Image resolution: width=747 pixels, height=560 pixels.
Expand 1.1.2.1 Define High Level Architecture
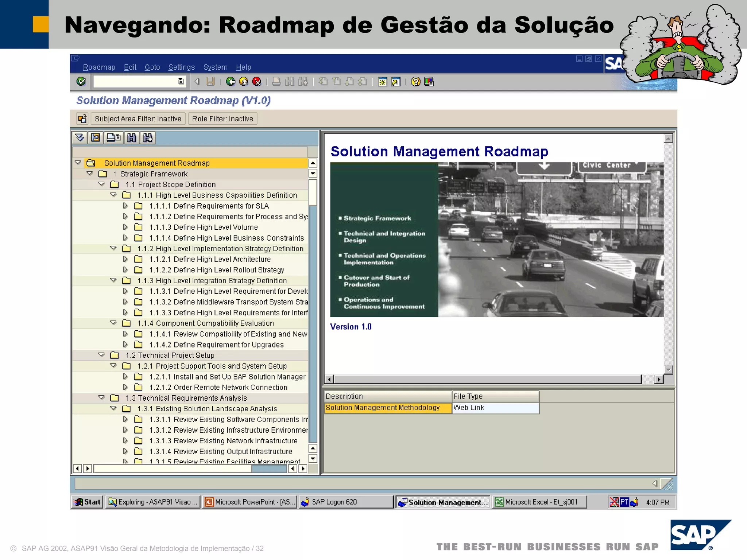125,259
